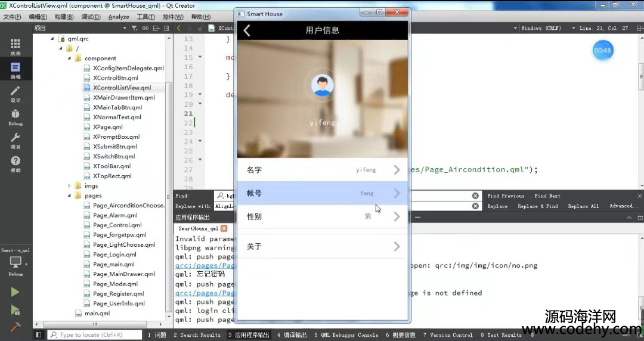
Task: Click Advanced... in find toolbar
Action: coord(624,206)
